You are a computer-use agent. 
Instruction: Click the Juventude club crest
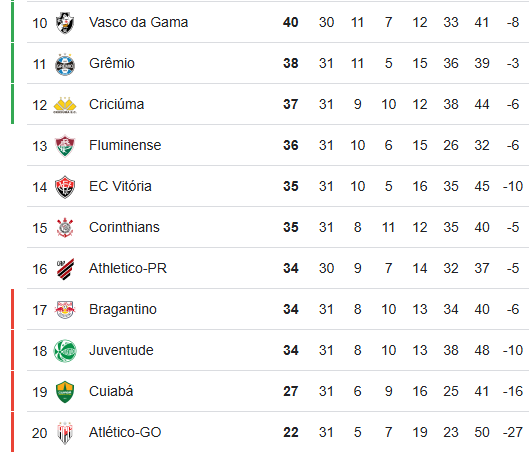point(65,351)
